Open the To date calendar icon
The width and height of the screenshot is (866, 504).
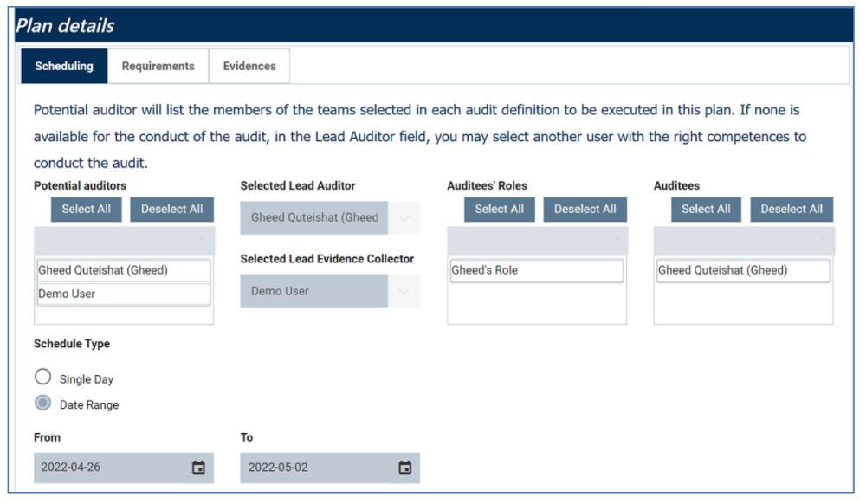coord(404,468)
